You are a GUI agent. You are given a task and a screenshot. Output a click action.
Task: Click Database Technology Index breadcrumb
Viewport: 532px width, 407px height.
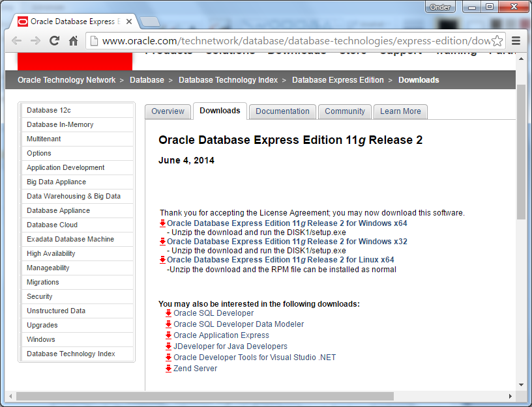click(x=228, y=80)
